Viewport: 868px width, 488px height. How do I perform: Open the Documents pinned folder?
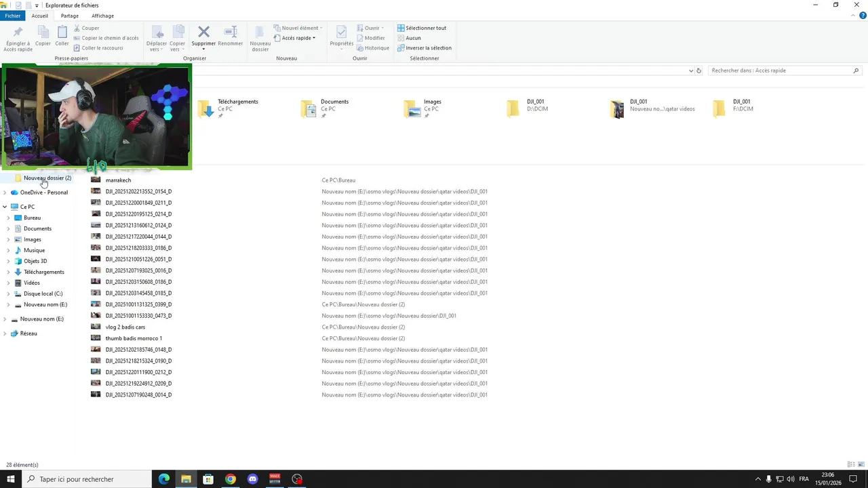point(325,108)
